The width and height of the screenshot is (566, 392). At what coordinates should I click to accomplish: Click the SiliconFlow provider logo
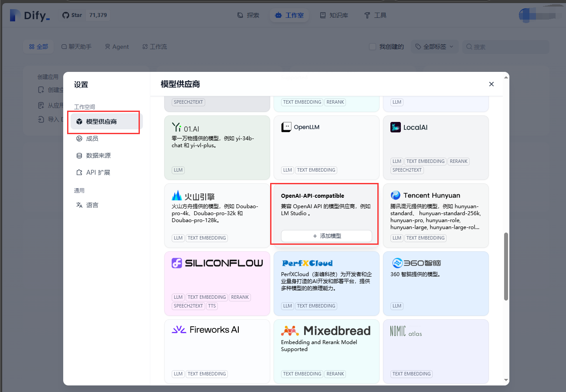[217, 263]
